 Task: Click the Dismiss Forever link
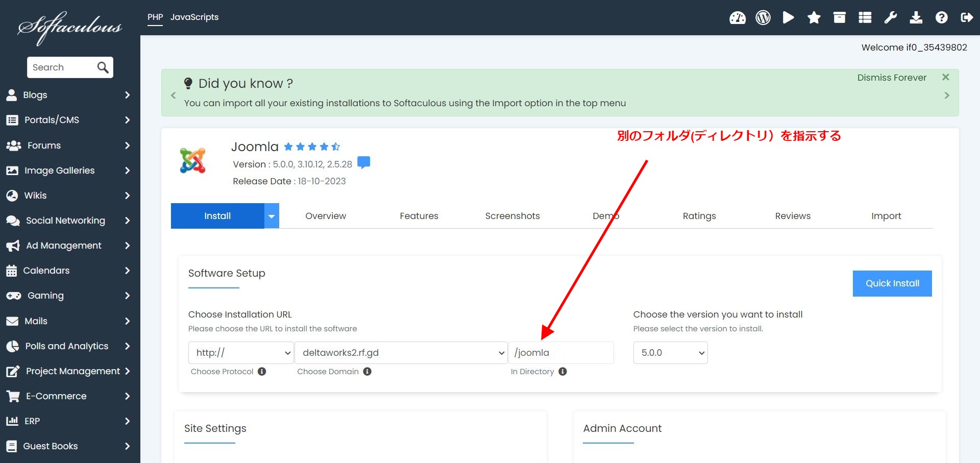click(891, 78)
